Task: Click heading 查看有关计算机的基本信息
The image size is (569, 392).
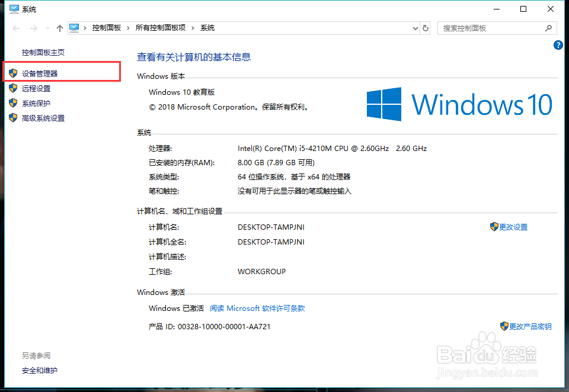Action: pos(194,57)
